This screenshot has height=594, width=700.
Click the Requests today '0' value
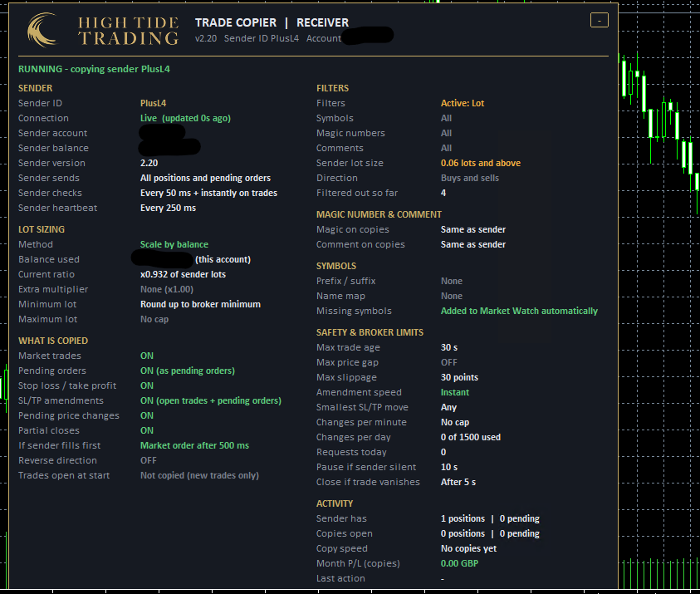tap(443, 453)
